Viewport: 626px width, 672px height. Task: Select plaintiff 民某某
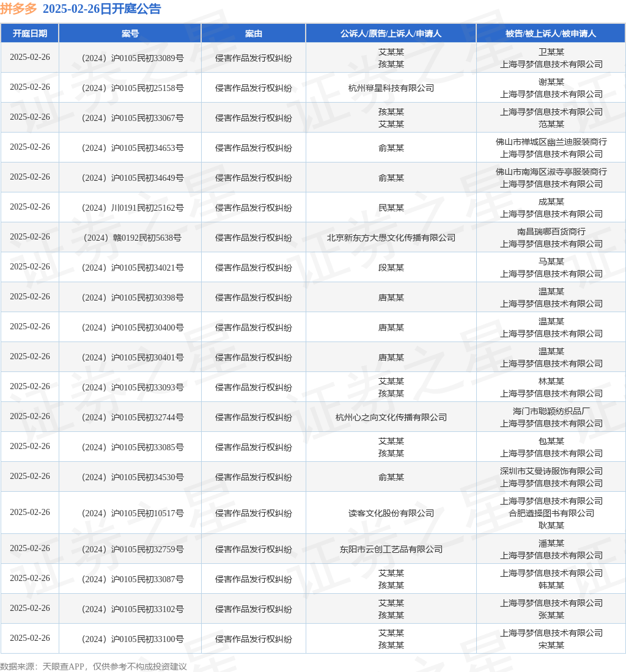click(391, 208)
